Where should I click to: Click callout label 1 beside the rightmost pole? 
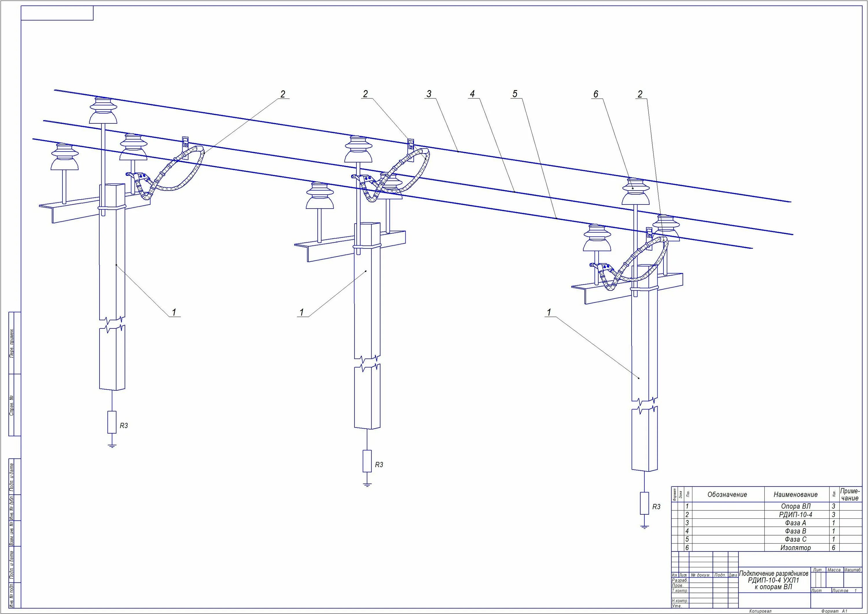point(549,312)
